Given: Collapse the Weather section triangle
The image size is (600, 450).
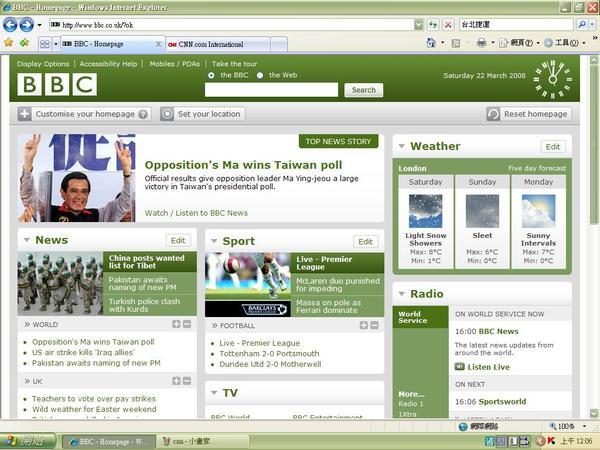Looking at the screenshot, I should (x=401, y=146).
